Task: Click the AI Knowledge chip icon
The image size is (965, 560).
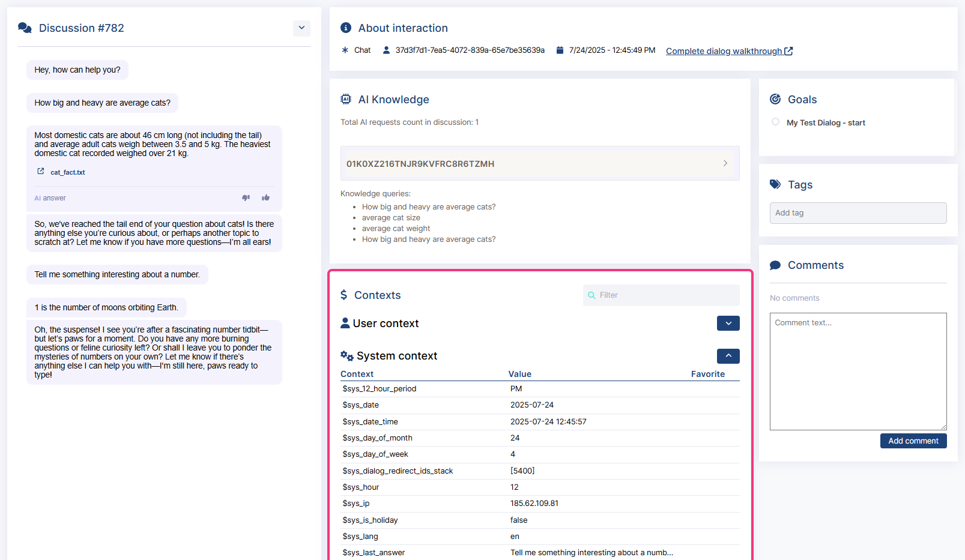Action: click(346, 100)
